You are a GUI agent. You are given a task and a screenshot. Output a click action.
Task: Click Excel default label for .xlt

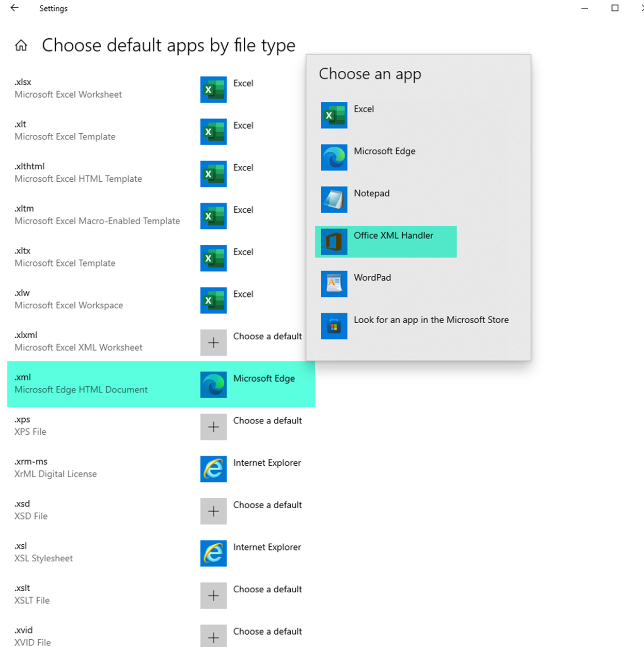pos(243,125)
